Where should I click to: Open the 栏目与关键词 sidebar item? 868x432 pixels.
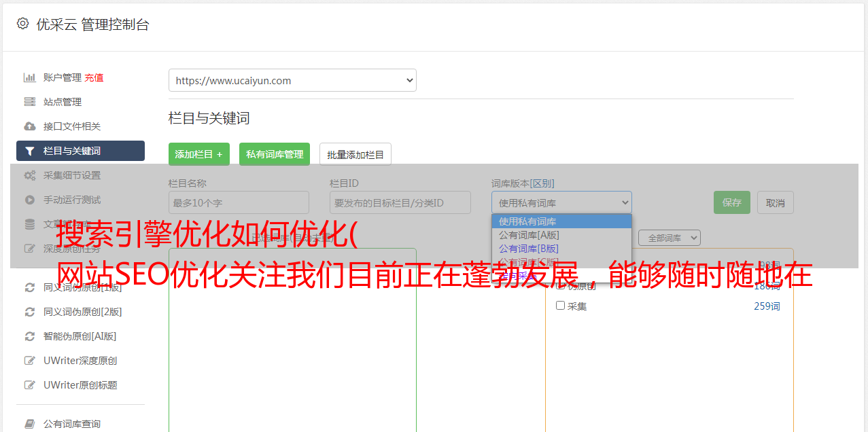click(80, 151)
